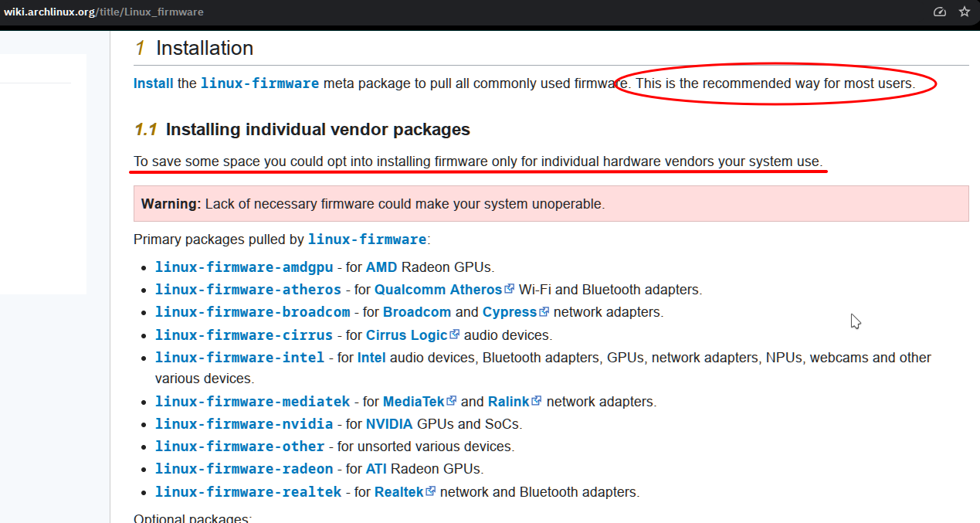The height and width of the screenshot is (523, 980).
Task: Open the linux-firmware-amdgpu package link
Action: click(244, 267)
